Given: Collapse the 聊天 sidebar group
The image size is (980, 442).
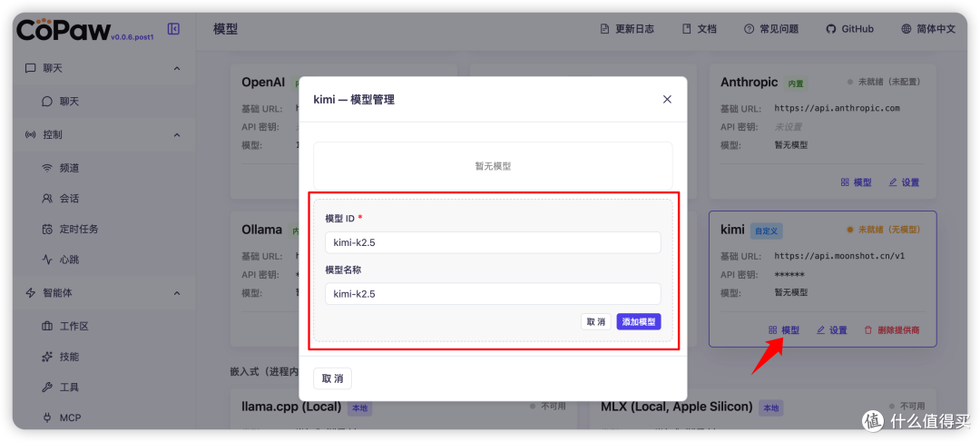Looking at the screenshot, I should click(x=177, y=68).
